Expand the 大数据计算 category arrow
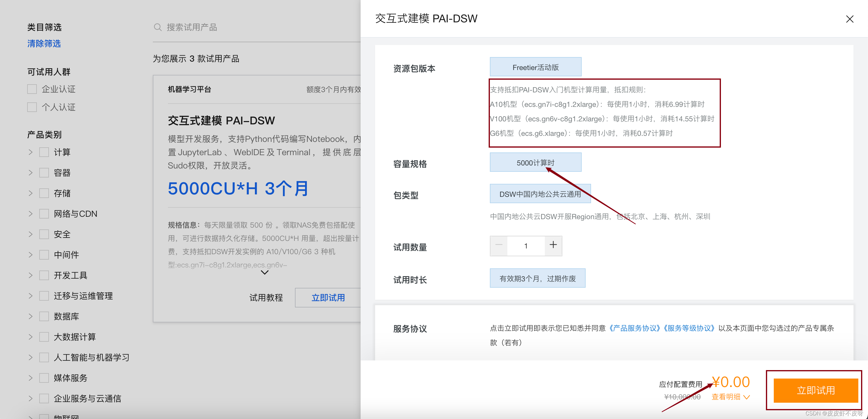The image size is (868, 419). coord(31,337)
